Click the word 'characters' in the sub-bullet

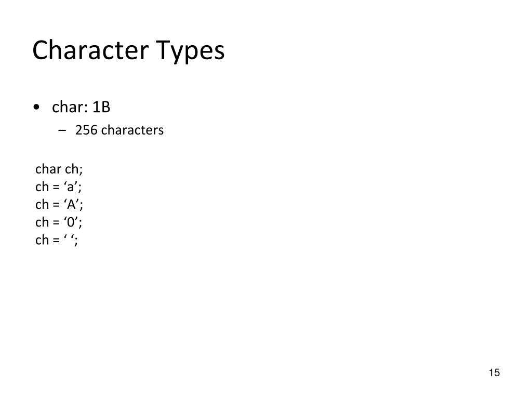point(132,130)
